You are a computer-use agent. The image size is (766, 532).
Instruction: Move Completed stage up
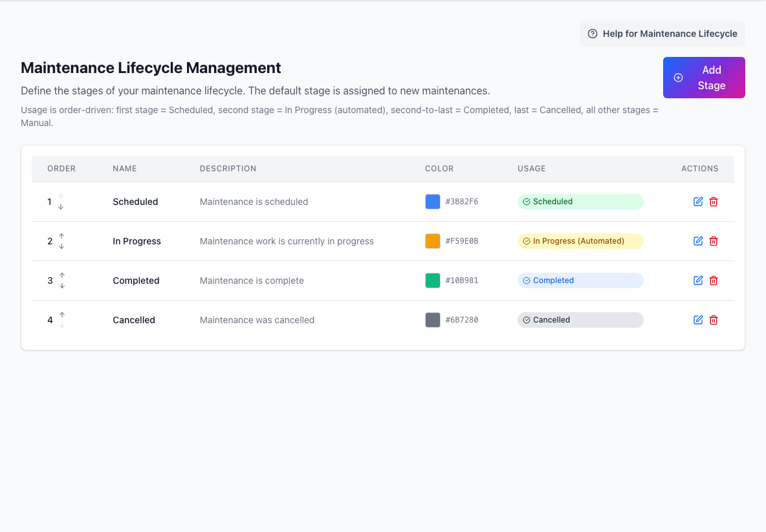[x=62, y=275]
